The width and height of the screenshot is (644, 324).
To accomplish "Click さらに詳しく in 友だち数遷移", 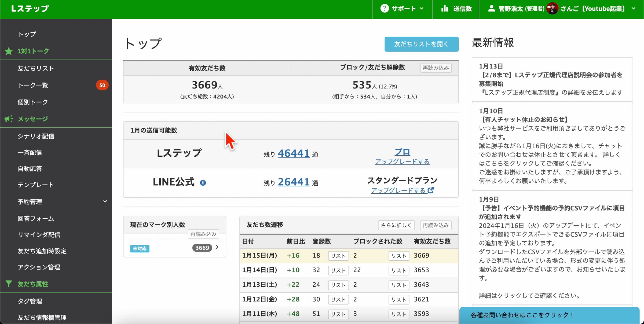I will pos(396,225).
